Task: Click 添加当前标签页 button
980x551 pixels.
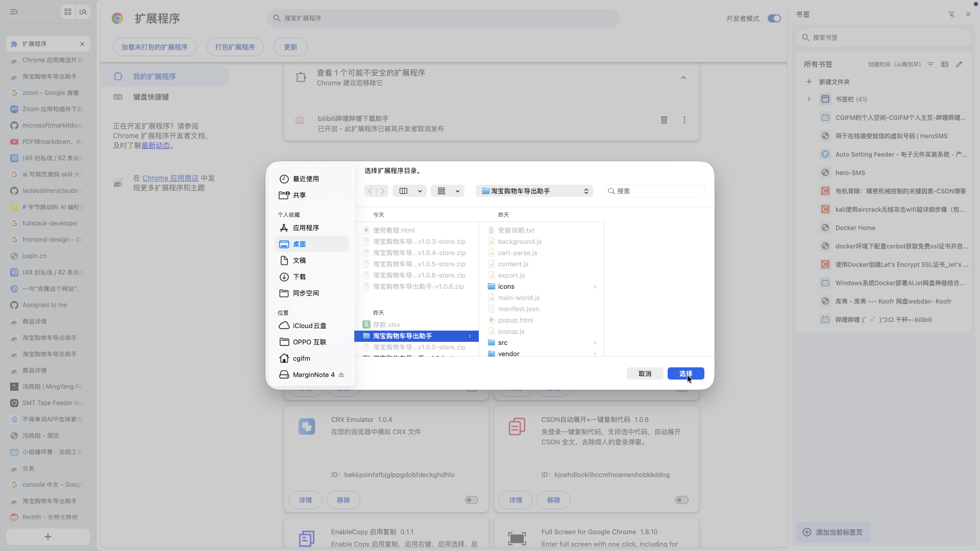Action: coord(833,532)
